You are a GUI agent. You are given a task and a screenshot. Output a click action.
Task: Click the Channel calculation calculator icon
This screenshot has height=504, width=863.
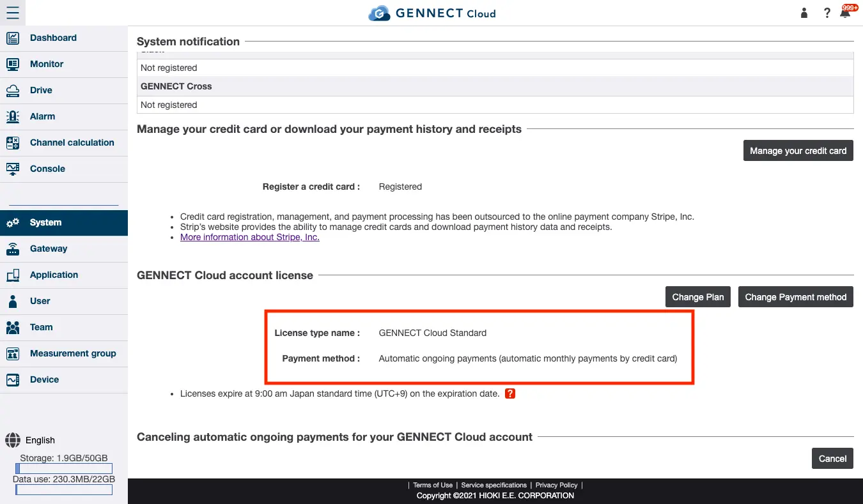(x=13, y=143)
